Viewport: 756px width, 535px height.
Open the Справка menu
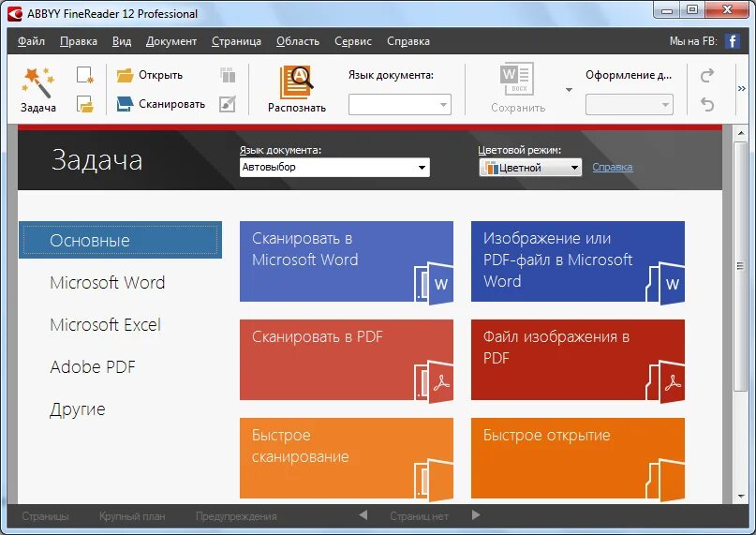click(x=408, y=41)
